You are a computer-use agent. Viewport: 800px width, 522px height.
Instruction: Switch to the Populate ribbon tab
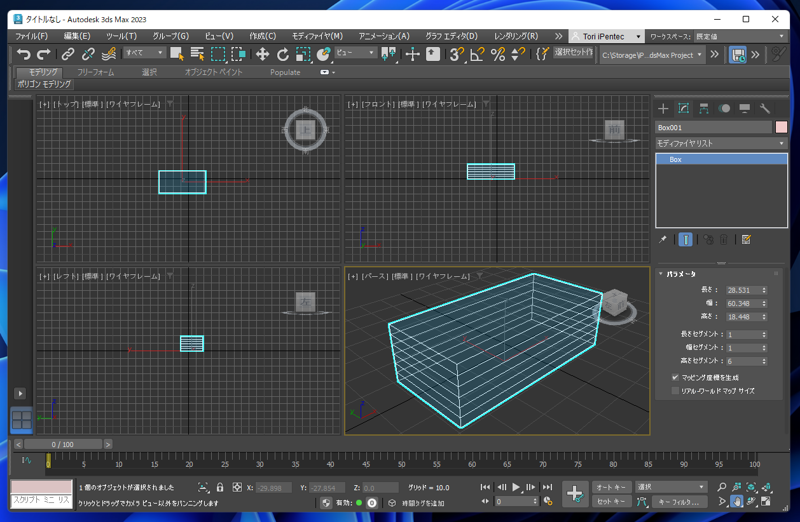point(285,72)
